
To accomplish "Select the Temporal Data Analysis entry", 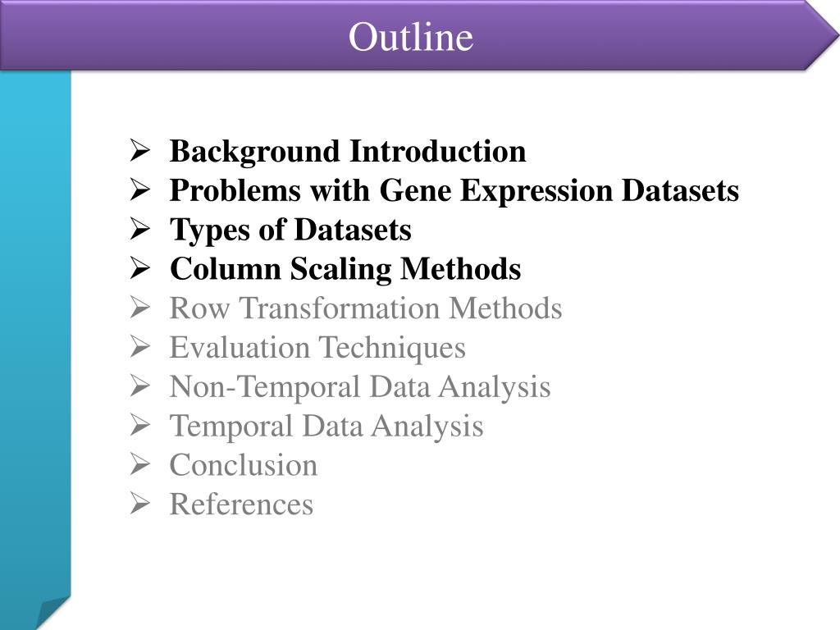I will [326, 427].
